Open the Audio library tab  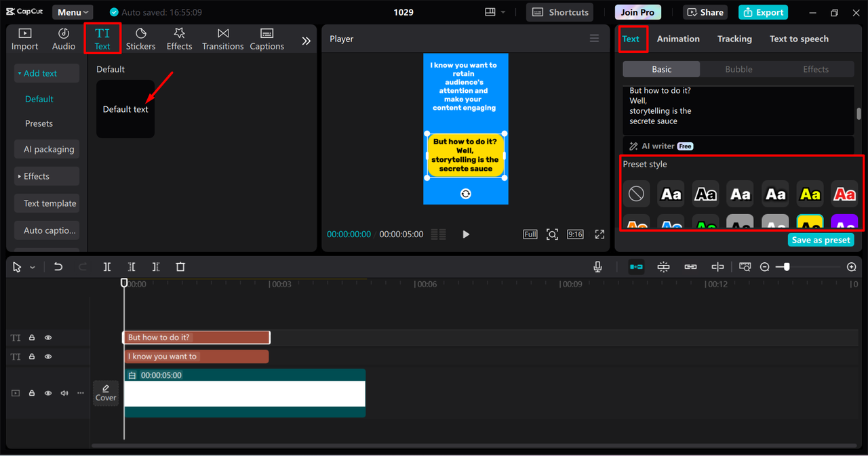[x=64, y=39]
